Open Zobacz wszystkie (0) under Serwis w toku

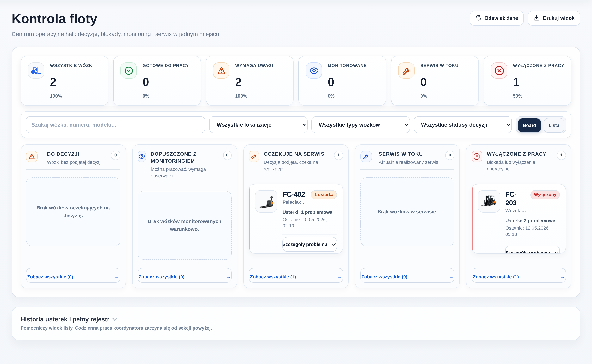407,275
